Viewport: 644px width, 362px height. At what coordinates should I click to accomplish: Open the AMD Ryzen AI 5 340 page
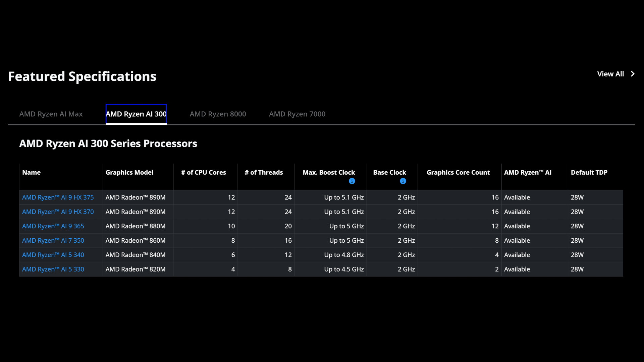pyautogui.click(x=53, y=255)
